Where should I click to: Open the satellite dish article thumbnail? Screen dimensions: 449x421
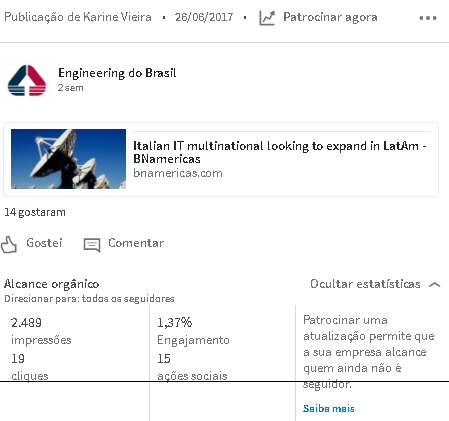pos(68,159)
